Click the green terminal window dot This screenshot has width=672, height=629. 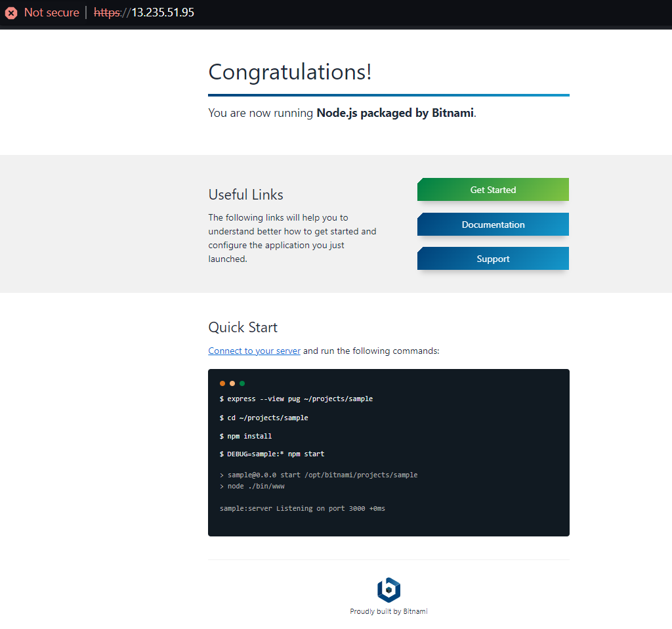pyautogui.click(x=242, y=383)
